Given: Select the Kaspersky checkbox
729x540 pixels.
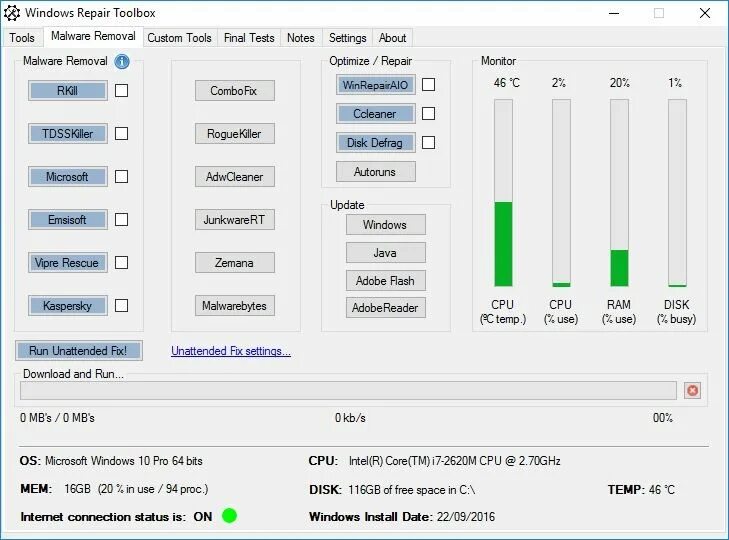Looking at the screenshot, I should click(x=121, y=306).
